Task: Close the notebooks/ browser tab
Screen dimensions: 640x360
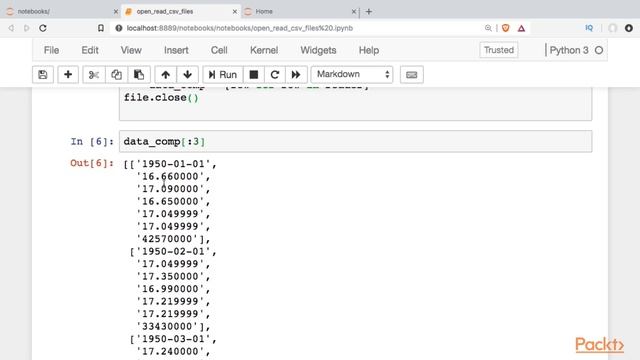Action: pyautogui.click(x=116, y=11)
